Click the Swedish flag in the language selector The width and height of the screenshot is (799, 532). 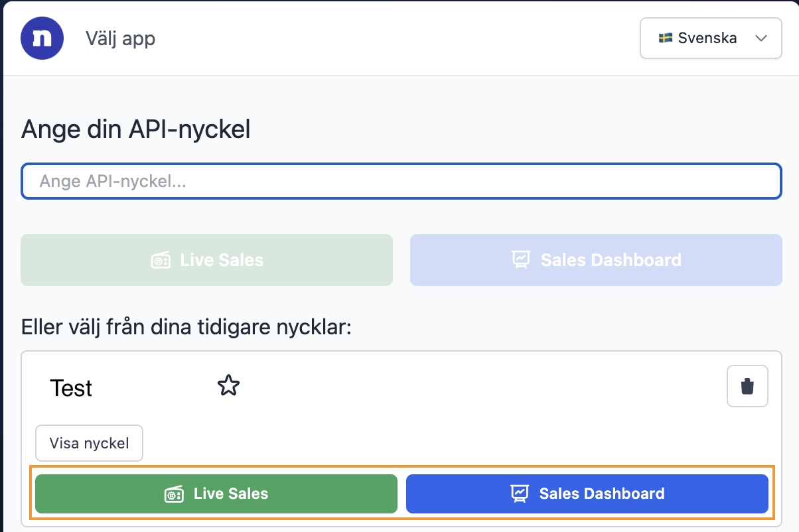pyautogui.click(x=666, y=38)
